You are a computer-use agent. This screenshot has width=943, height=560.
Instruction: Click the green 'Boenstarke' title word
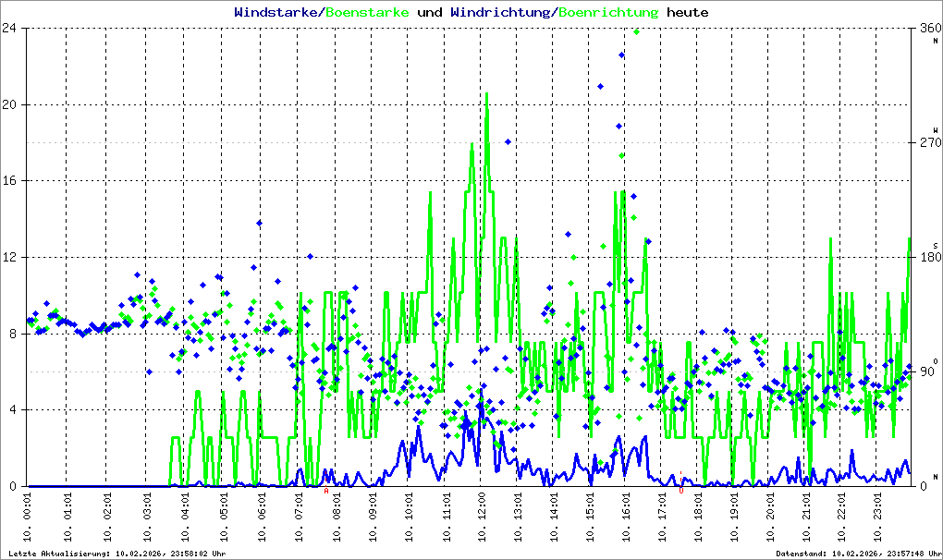coord(367,12)
